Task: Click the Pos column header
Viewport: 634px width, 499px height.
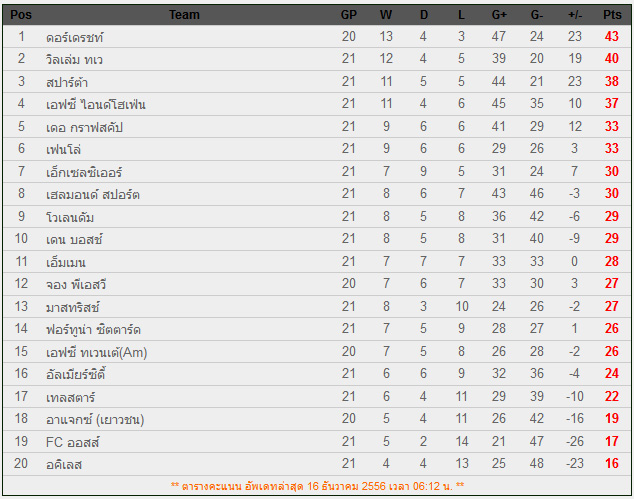Action: point(21,14)
